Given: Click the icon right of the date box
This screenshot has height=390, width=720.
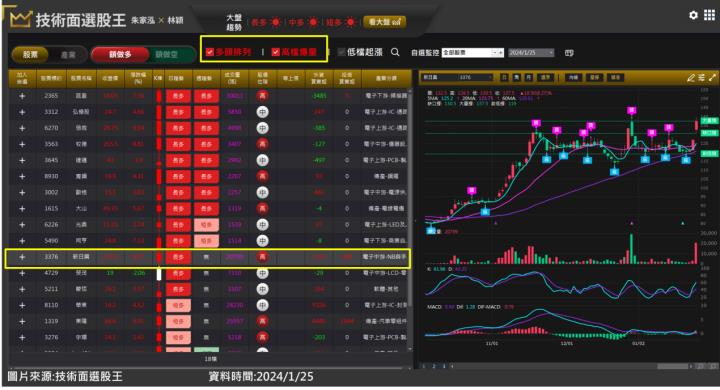Looking at the screenshot, I should coord(569,53).
